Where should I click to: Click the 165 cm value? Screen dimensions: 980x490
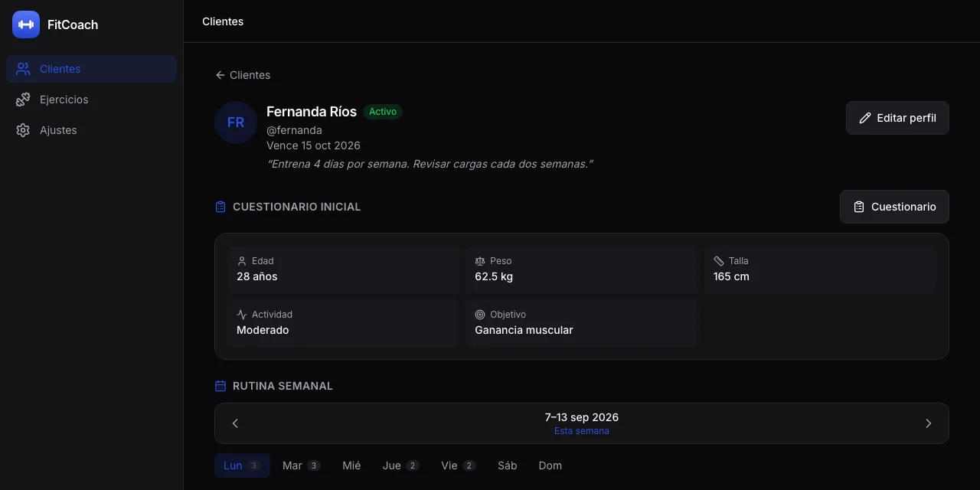(731, 276)
